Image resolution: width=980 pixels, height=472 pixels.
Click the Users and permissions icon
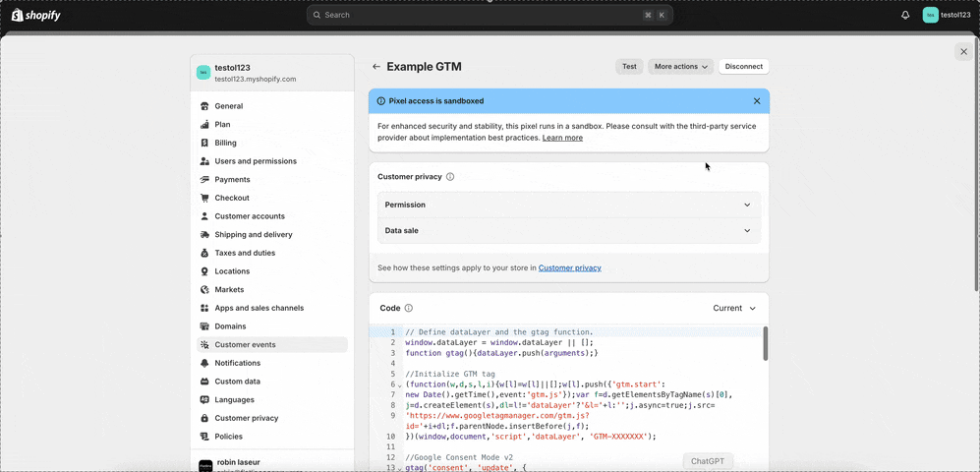pyautogui.click(x=204, y=161)
